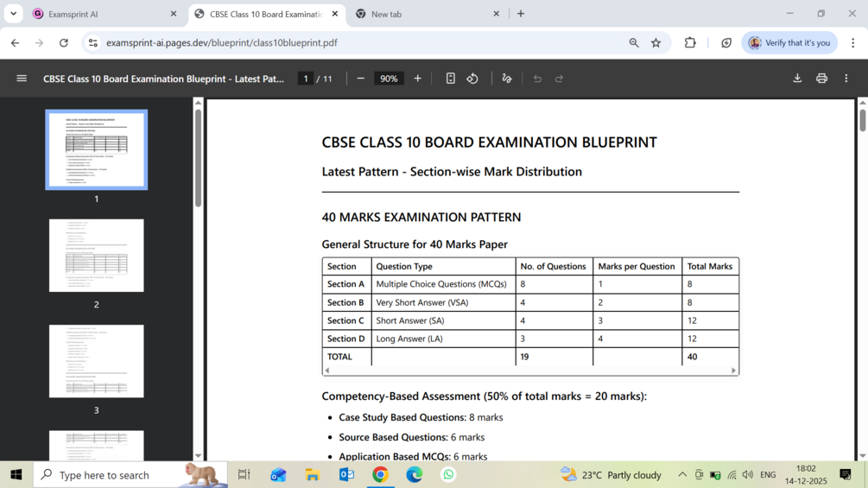Click the 'Section A' table cell
Image resolution: width=868 pixels, height=488 pixels.
[346, 284]
